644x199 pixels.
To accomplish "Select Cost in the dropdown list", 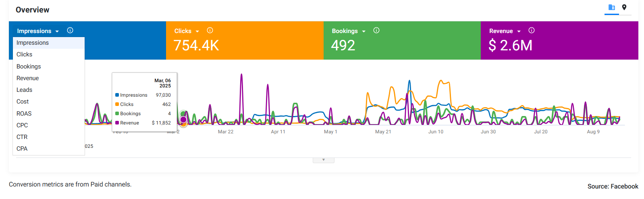I will pos(49,102).
